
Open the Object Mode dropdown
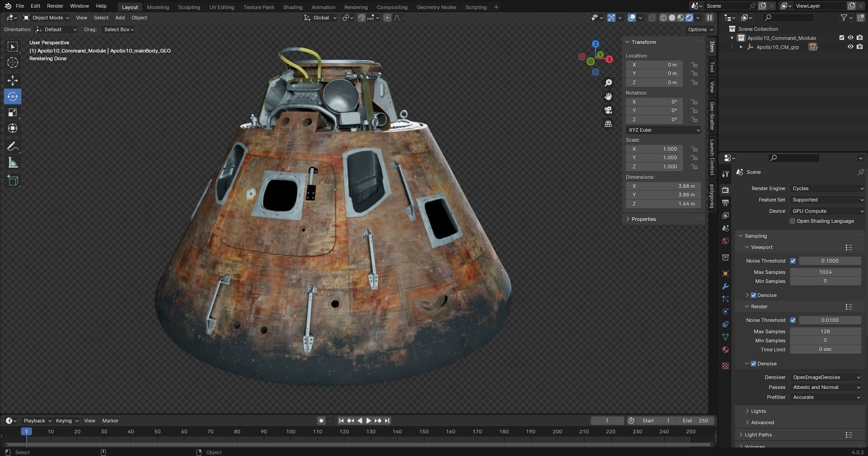(x=46, y=18)
